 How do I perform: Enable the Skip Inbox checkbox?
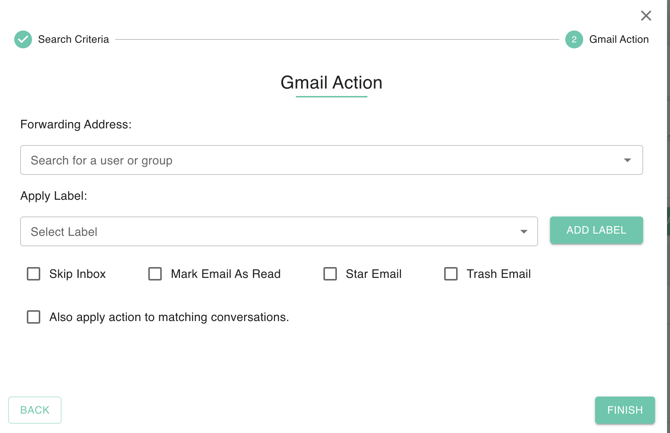coord(33,274)
